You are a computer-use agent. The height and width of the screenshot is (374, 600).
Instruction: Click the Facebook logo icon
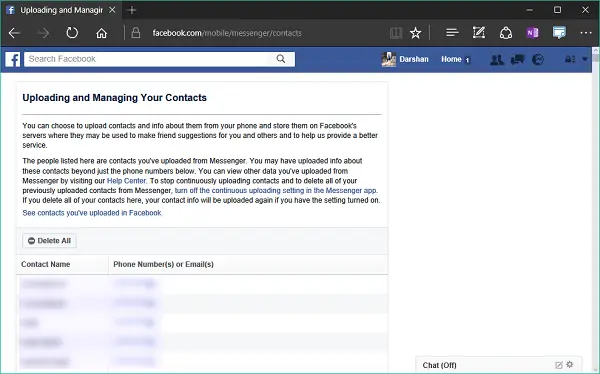[x=13, y=59]
